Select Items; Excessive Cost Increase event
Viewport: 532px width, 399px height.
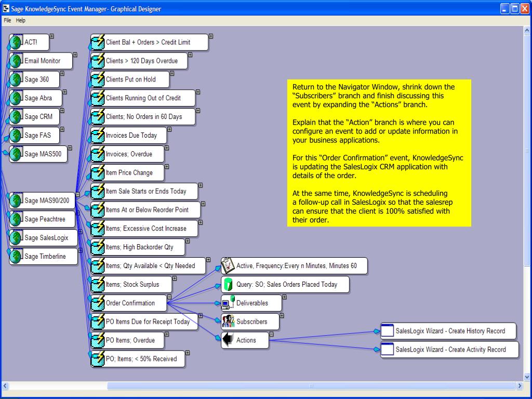pos(144,229)
